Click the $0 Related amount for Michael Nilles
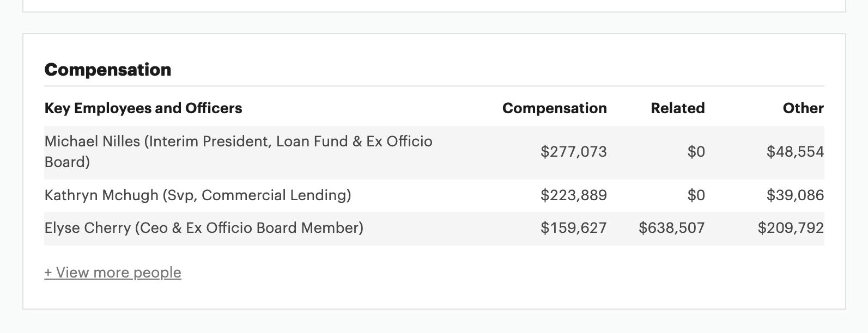This screenshot has height=333, width=868. pyautogui.click(x=696, y=152)
